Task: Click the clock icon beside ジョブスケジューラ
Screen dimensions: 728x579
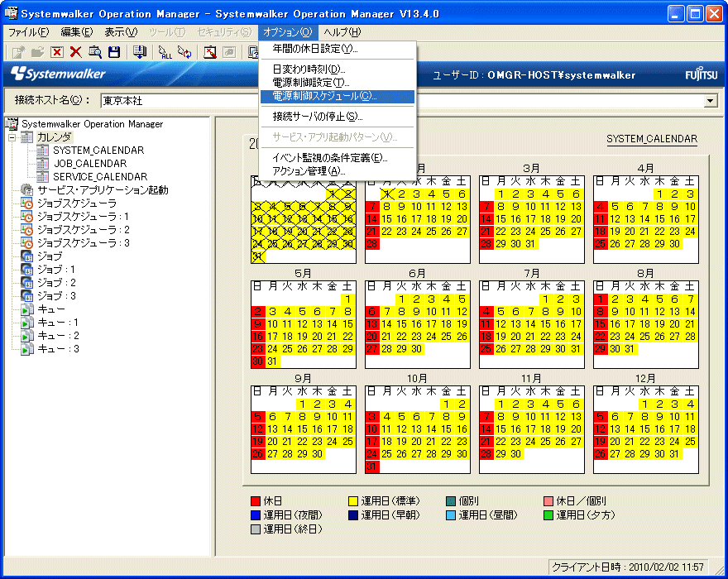Action: [27, 203]
